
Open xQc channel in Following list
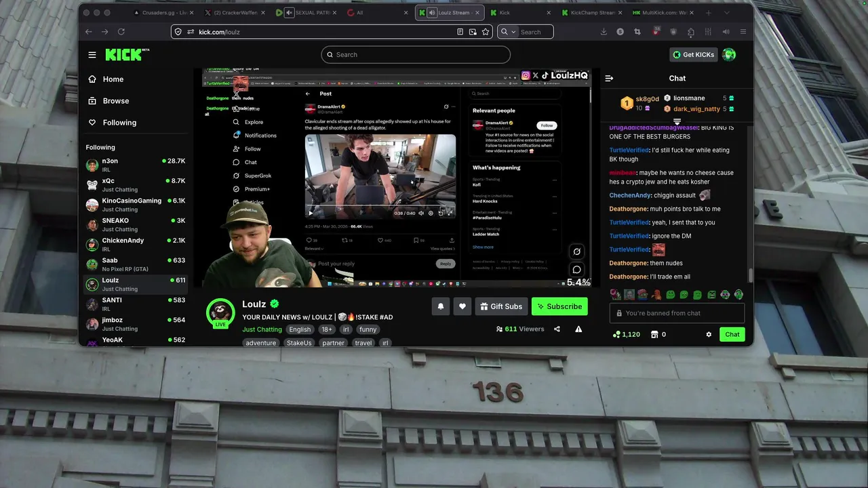(x=136, y=185)
